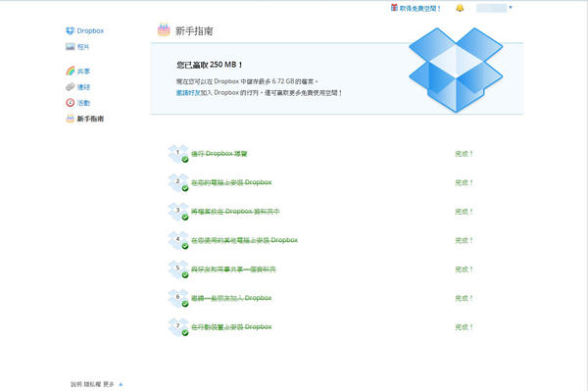
Task: Click the step 2 box icon
Action: click(178, 182)
